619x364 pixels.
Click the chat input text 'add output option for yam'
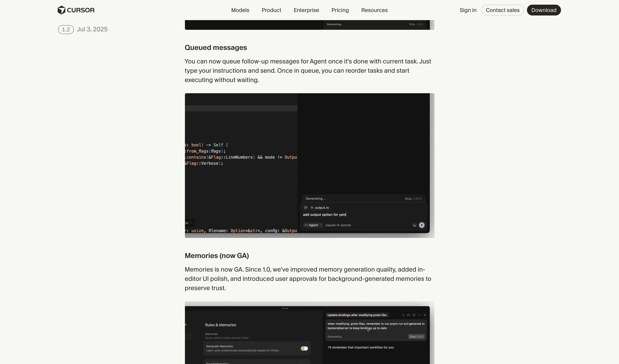click(324, 214)
